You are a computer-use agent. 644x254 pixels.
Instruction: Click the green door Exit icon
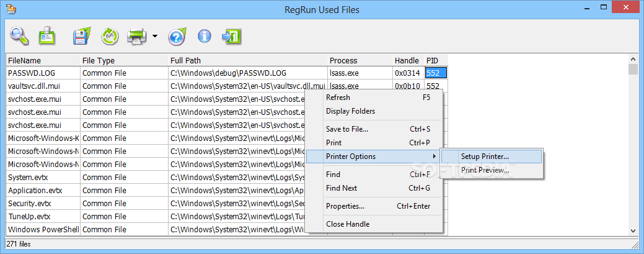232,36
